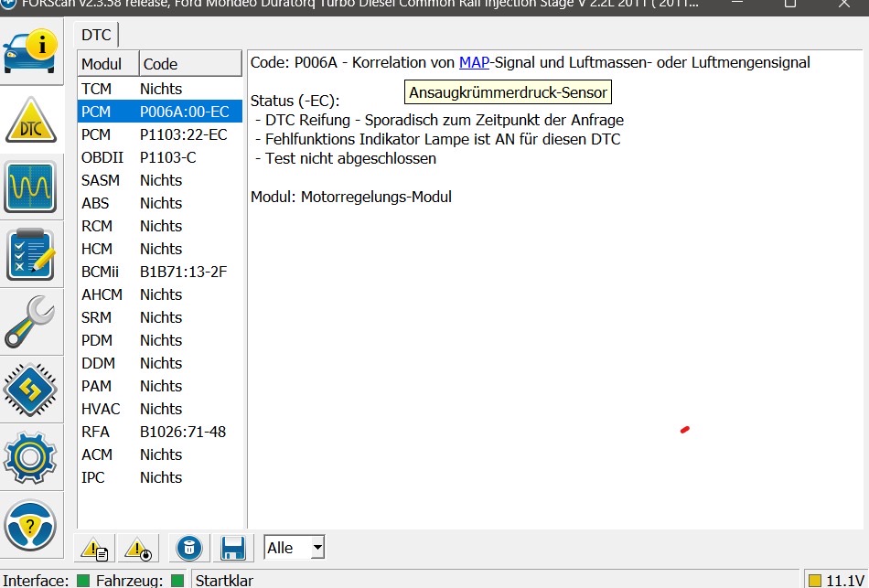Click the DTC self-test power button
This screenshot has width=869, height=588.
138,549
